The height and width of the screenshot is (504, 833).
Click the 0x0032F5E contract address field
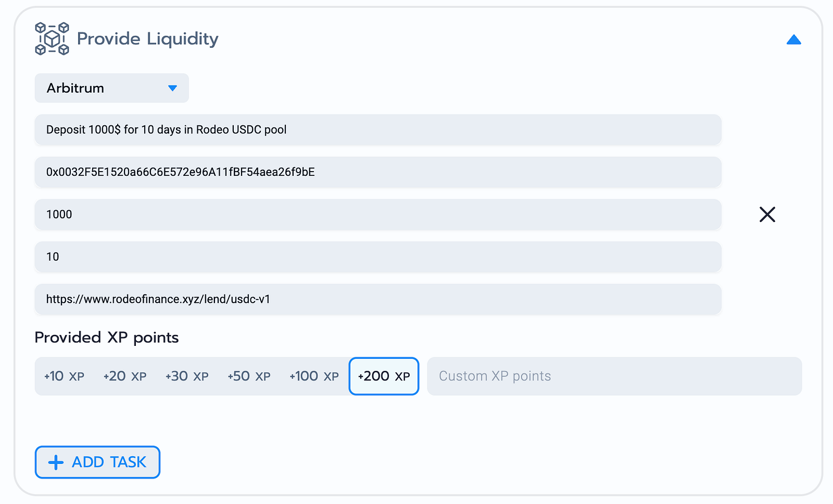point(378,172)
